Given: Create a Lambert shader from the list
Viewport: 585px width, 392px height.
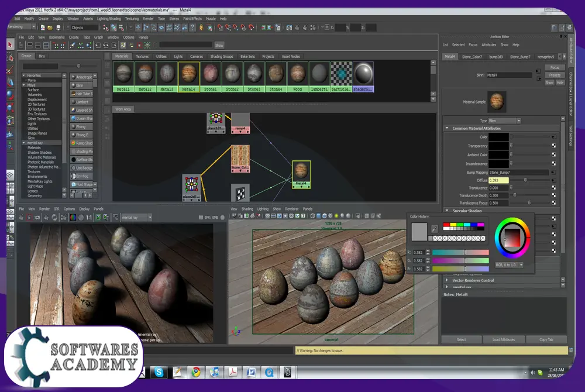Looking at the screenshot, I should point(82,102).
